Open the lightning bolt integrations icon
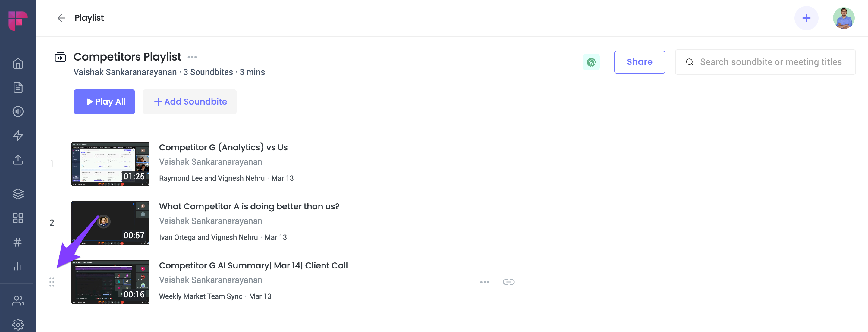The width and height of the screenshot is (868, 332). (18, 135)
